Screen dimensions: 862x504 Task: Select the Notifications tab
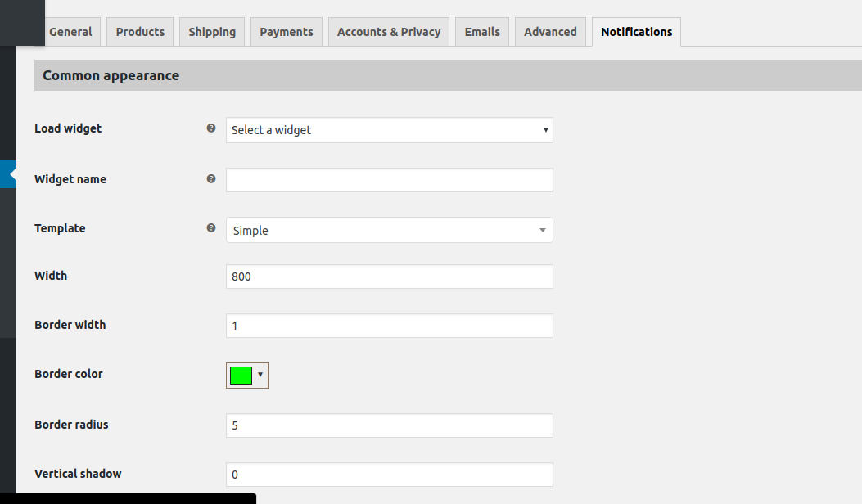click(x=636, y=32)
